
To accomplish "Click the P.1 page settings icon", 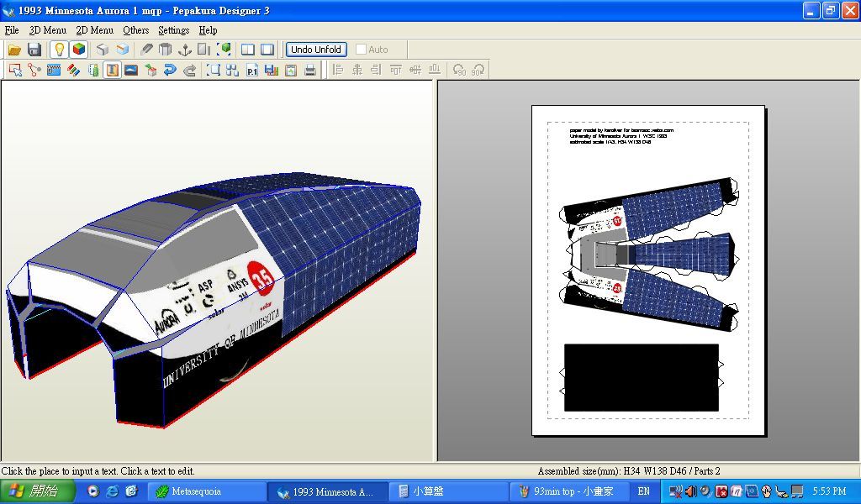I will (x=252, y=71).
